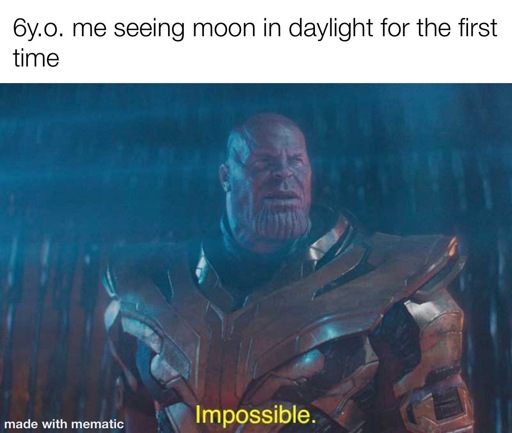Click the word "time" on second caption line
This screenshot has width=512, height=433.
[x=36, y=58]
